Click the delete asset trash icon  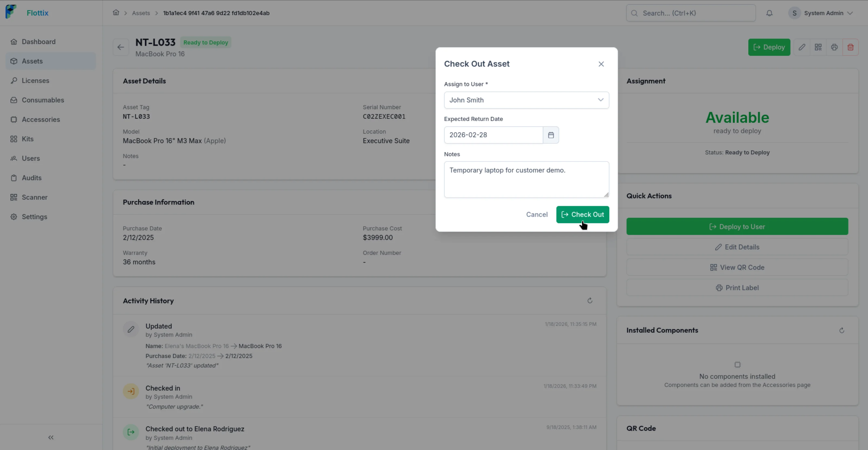[850, 47]
